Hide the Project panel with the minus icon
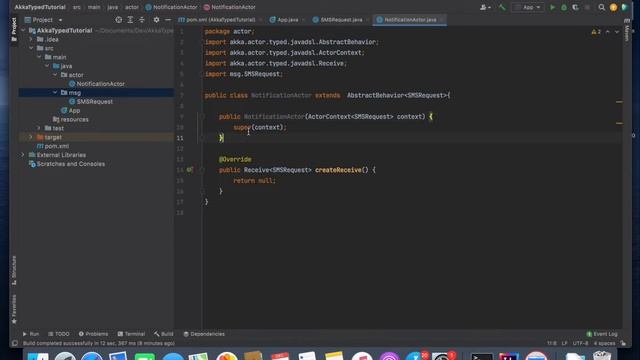This screenshot has width=640, height=360. click(168, 20)
